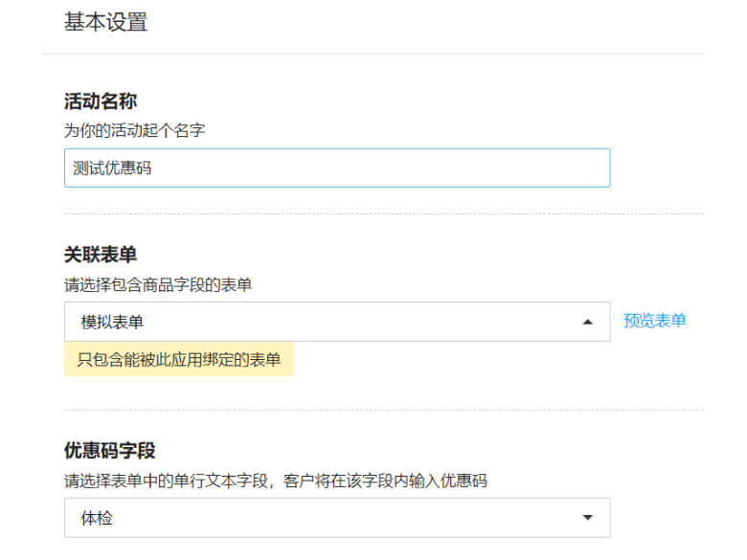
Task: Click the yellow 只包含能被此应用绑定的表单 hint
Action: (179, 360)
